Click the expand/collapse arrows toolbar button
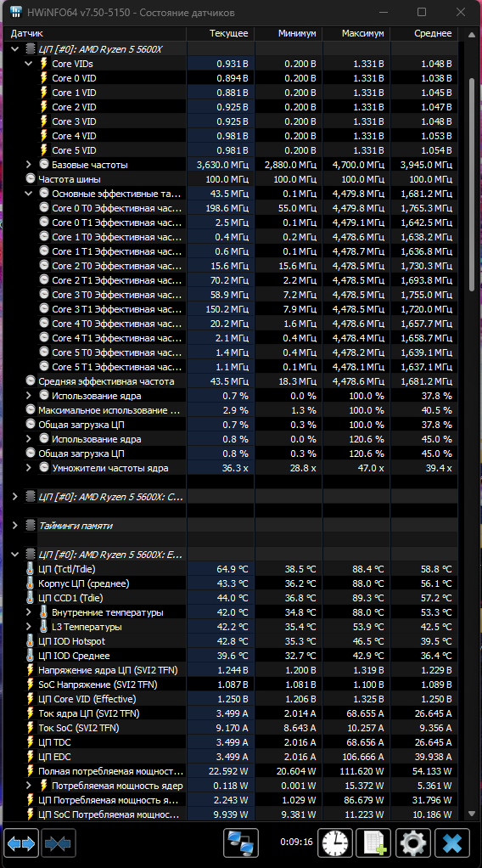This screenshot has height=868, width=482. click(x=21, y=843)
